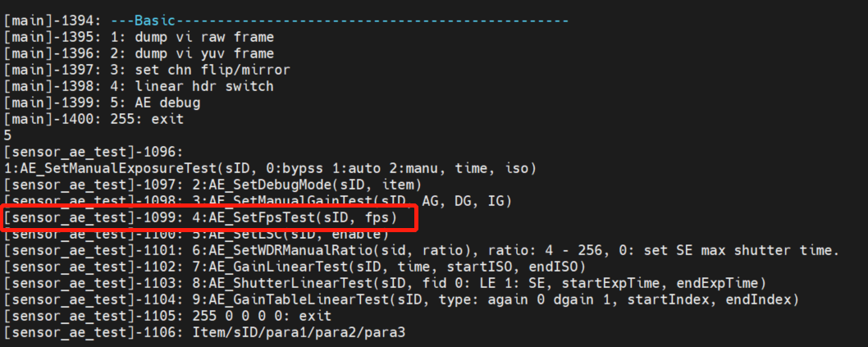
Task: Click the 'linear hdr switch' option line
Action: [139, 86]
